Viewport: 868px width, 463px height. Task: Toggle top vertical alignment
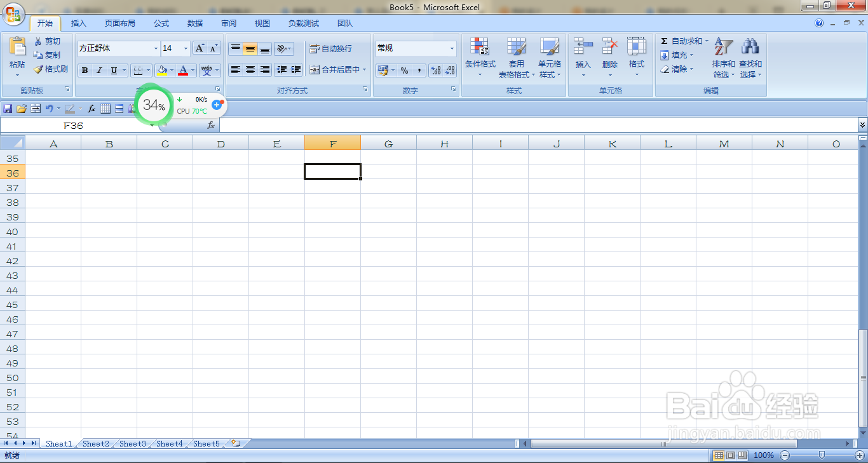pyautogui.click(x=236, y=49)
